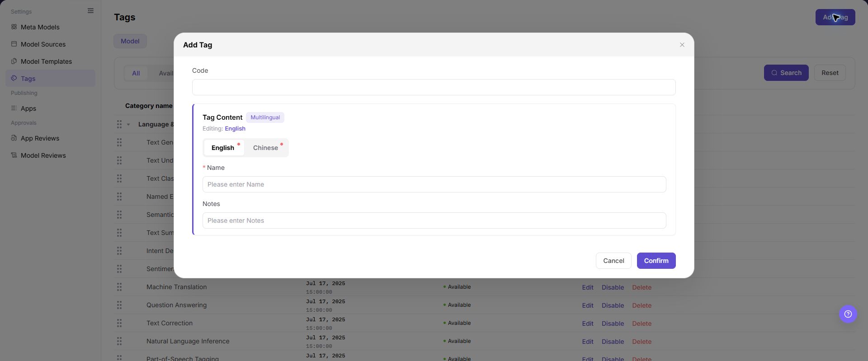Select the English language tab
868x361 pixels.
pos(223,148)
